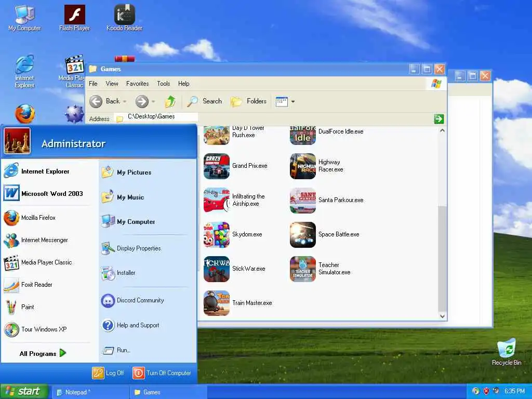The image size is (532, 399).
Task: Click the red shield tray icon
Action: (x=486, y=391)
